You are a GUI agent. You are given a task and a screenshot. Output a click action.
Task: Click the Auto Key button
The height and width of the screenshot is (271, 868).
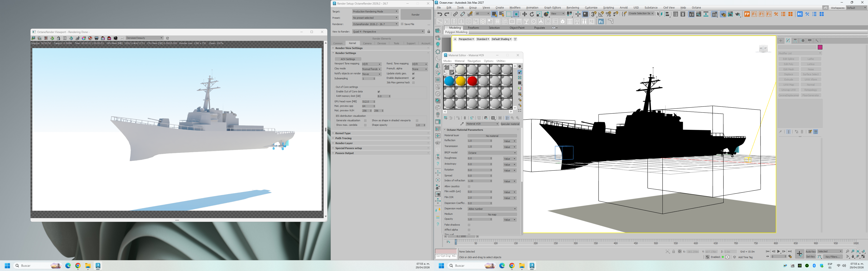810,252
